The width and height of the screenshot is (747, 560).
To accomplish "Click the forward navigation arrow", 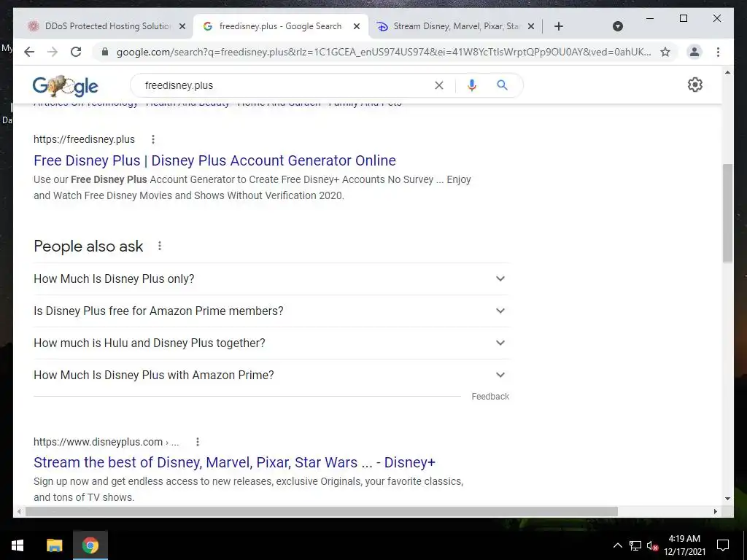I will (53, 52).
